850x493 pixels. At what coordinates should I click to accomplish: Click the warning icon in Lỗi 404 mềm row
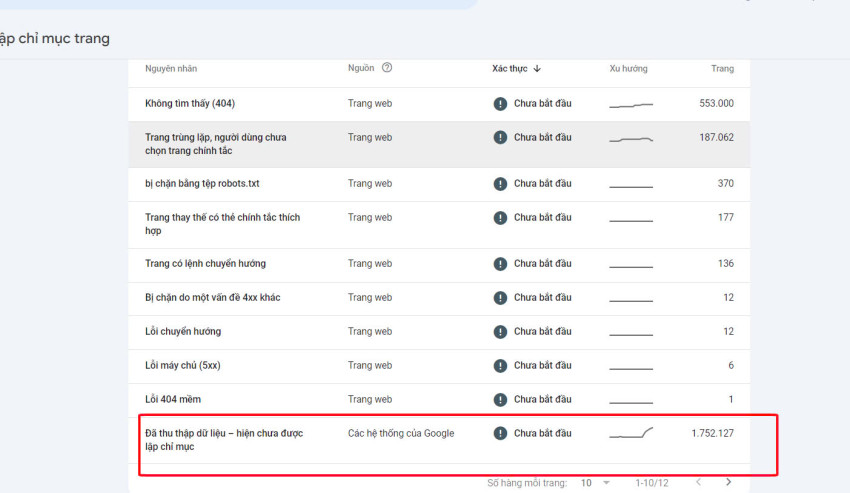(500, 400)
